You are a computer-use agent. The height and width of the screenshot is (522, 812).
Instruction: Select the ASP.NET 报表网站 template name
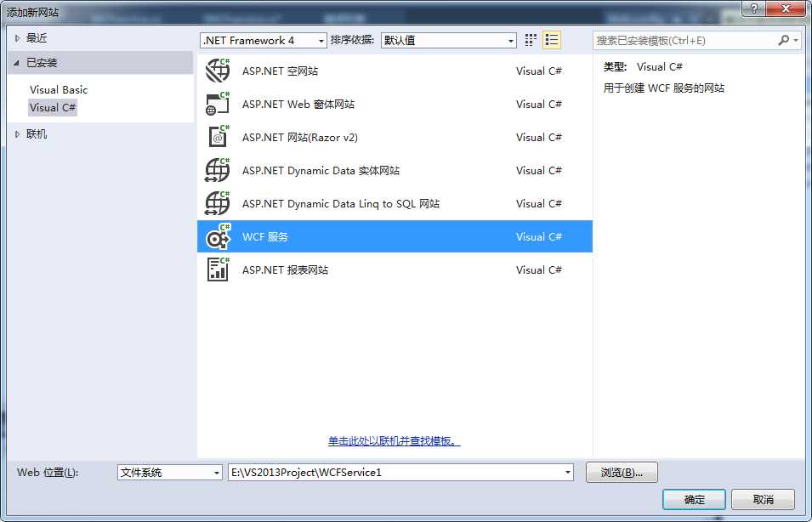(286, 270)
